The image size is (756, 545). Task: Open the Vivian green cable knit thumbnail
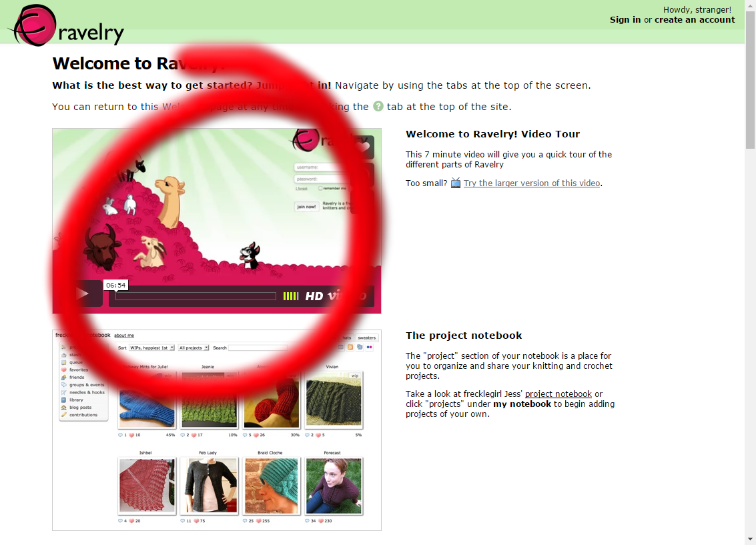pos(334,400)
